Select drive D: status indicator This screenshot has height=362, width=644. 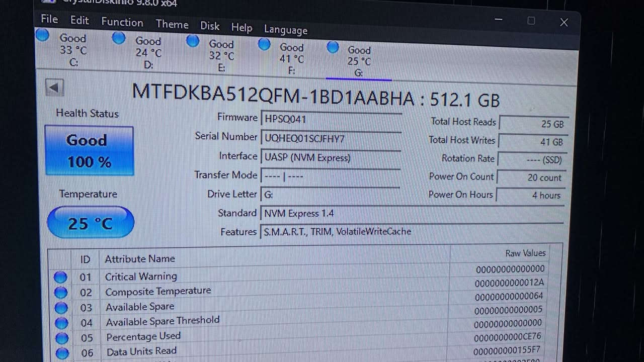[x=119, y=38]
